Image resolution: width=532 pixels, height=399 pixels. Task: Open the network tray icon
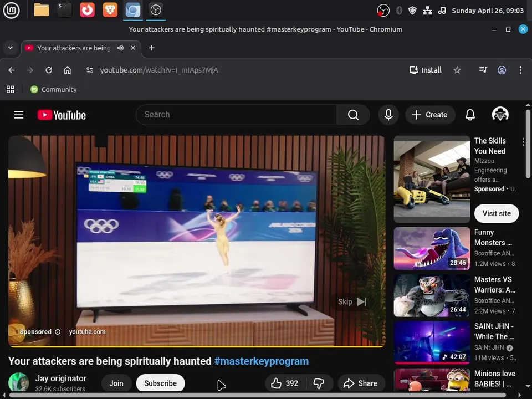(427, 11)
